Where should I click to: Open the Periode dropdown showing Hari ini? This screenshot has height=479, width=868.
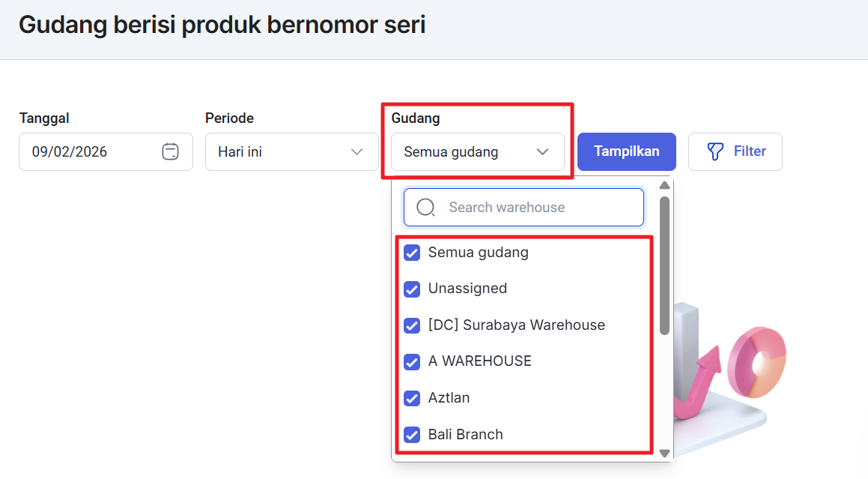point(291,151)
